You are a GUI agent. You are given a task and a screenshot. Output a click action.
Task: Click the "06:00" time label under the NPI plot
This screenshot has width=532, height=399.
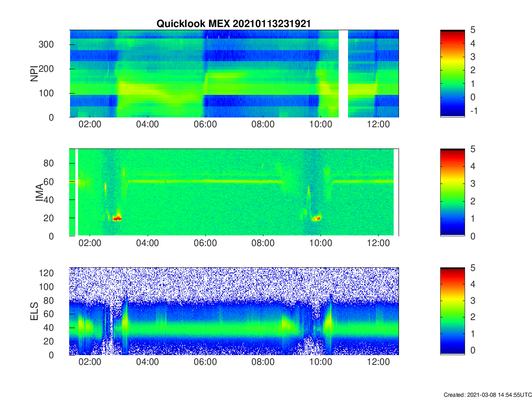pos(205,125)
